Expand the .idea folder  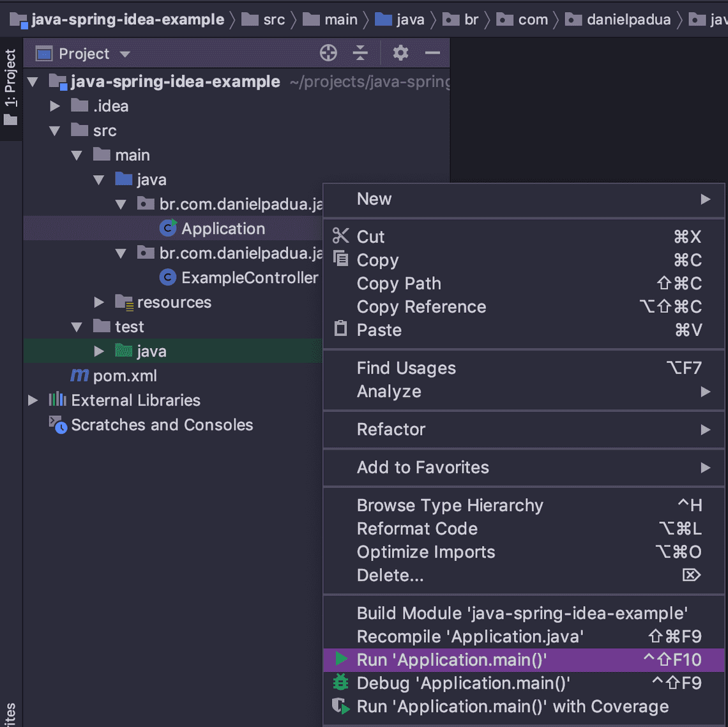(x=55, y=106)
